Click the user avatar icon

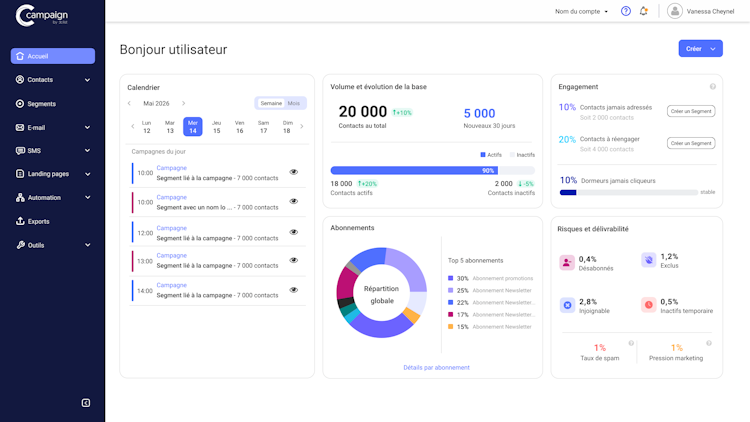coord(674,11)
